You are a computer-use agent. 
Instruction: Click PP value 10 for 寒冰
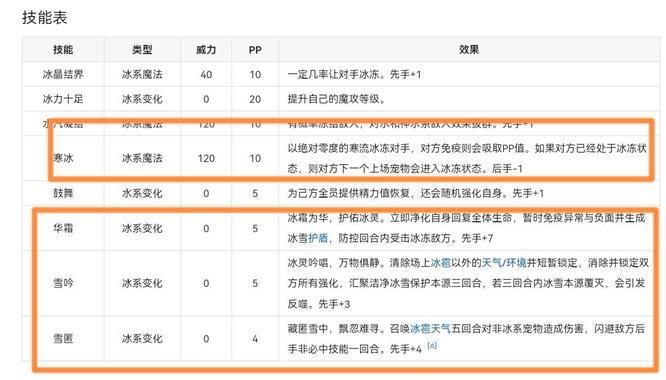pyautogui.click(x=255, y=158)
